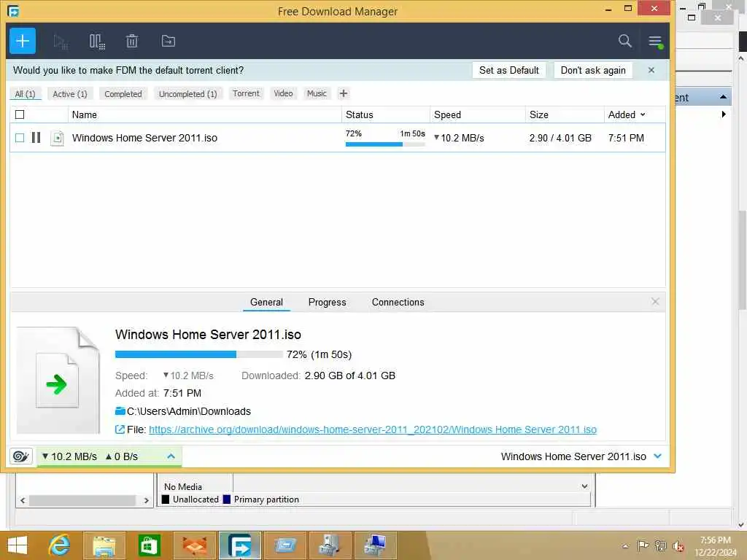747x560 pixels.
Task: Collapse the panel arrow in background window
Action: (x=723, y=97)
